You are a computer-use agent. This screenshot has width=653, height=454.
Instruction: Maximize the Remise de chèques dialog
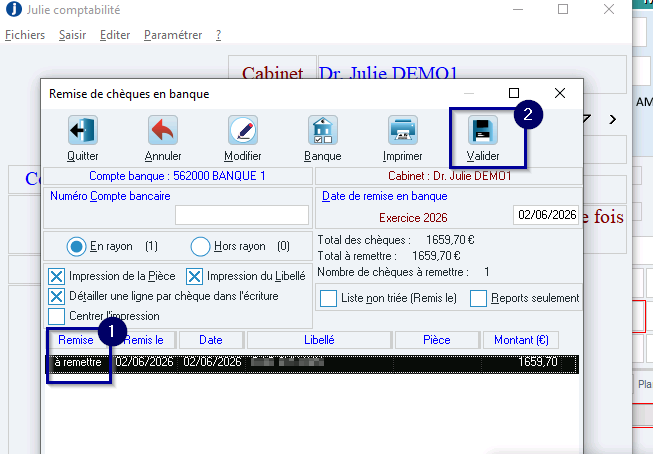[x=514, y=93]
